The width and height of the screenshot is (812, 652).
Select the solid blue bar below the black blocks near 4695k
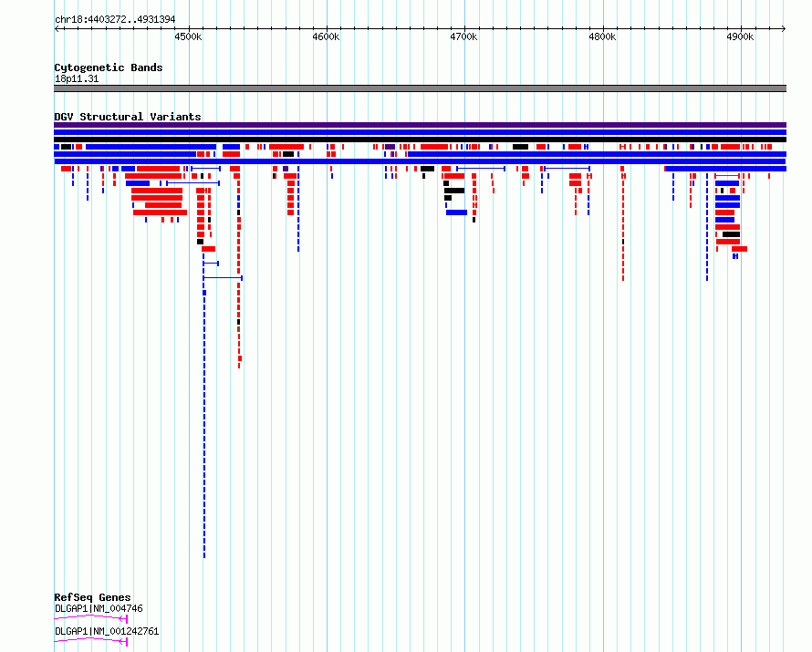pyautogui.click(x=456, y=212)
